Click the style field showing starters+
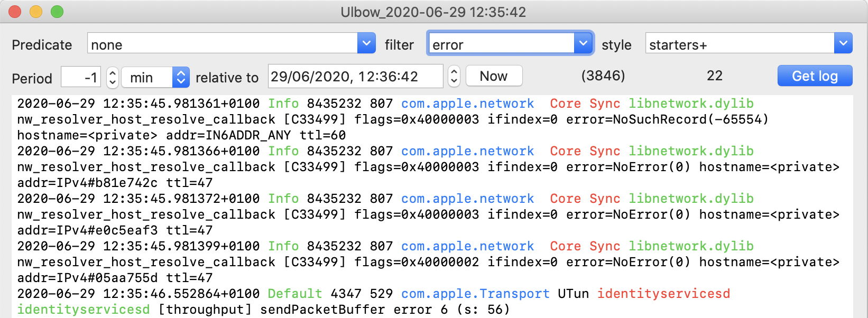 coord(739,44)
